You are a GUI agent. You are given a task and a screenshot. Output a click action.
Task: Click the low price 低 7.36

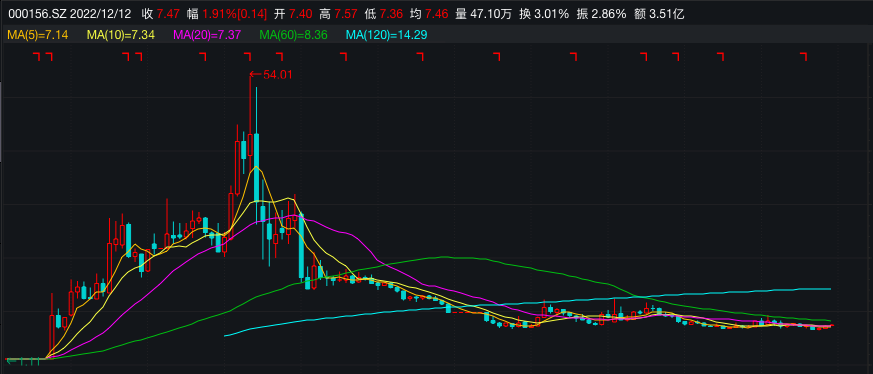(x=384, y=14)
